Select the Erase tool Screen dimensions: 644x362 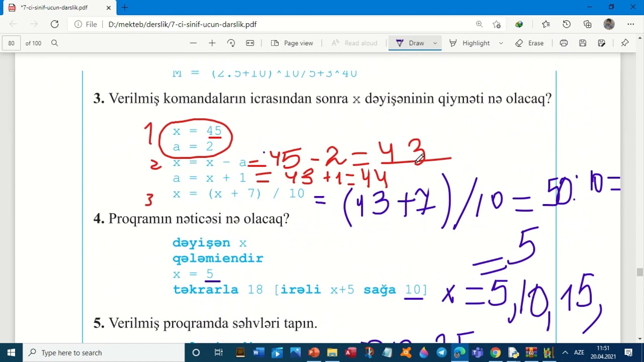[529, 43]
